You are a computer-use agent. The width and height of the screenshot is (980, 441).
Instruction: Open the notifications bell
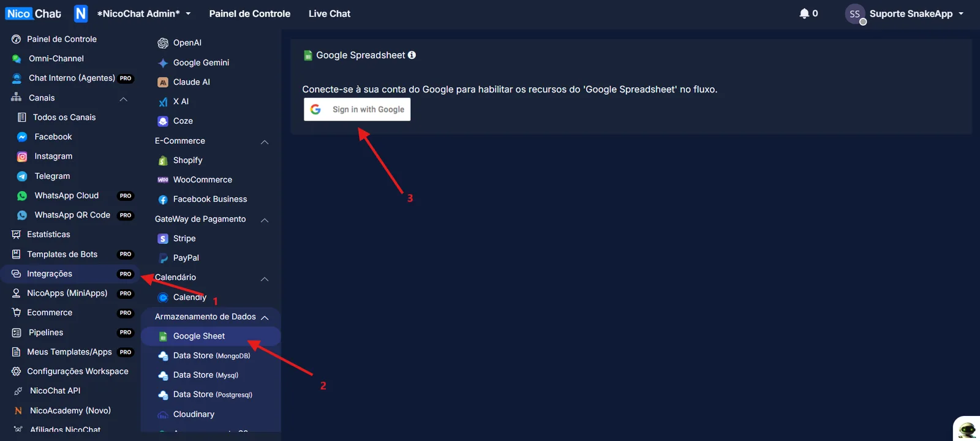pos(804,13)
